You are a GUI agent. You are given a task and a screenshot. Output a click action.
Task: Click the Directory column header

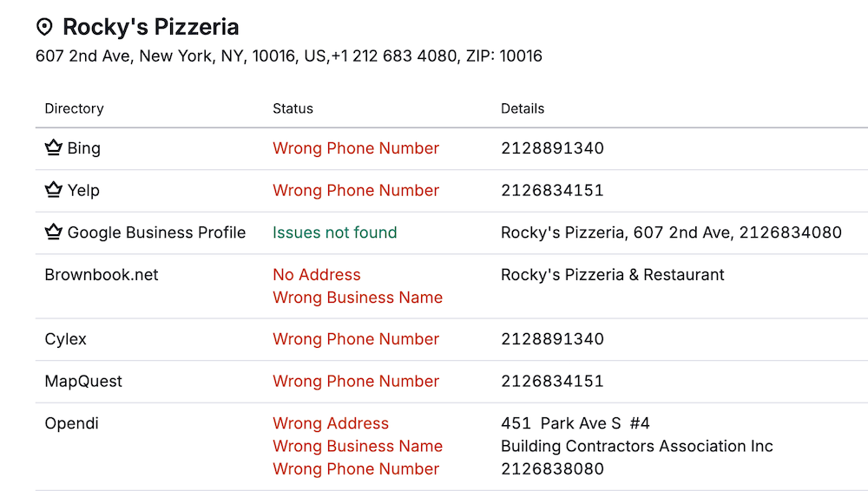pos(74,108)
